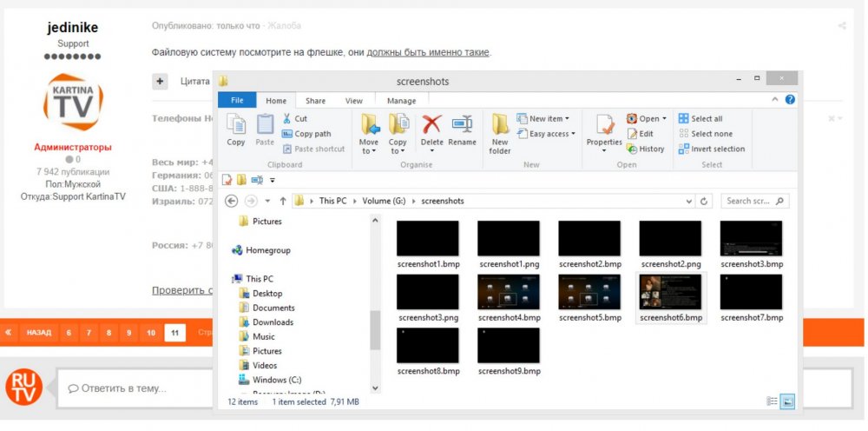
Task: Create a New folder from ribbon
Action: coord(500,132)
